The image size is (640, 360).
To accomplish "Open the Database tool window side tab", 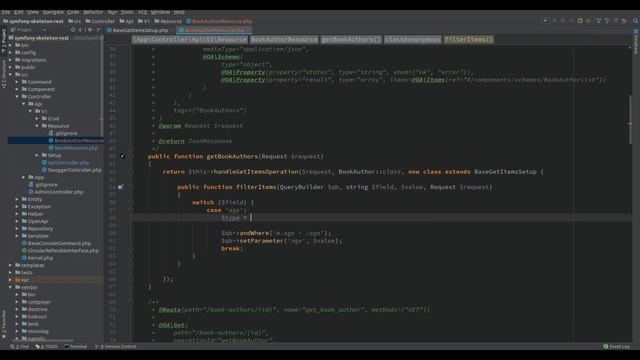I will (636, 41).
